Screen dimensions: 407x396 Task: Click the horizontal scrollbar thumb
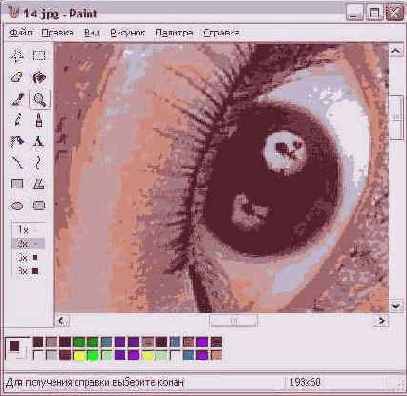233,321
